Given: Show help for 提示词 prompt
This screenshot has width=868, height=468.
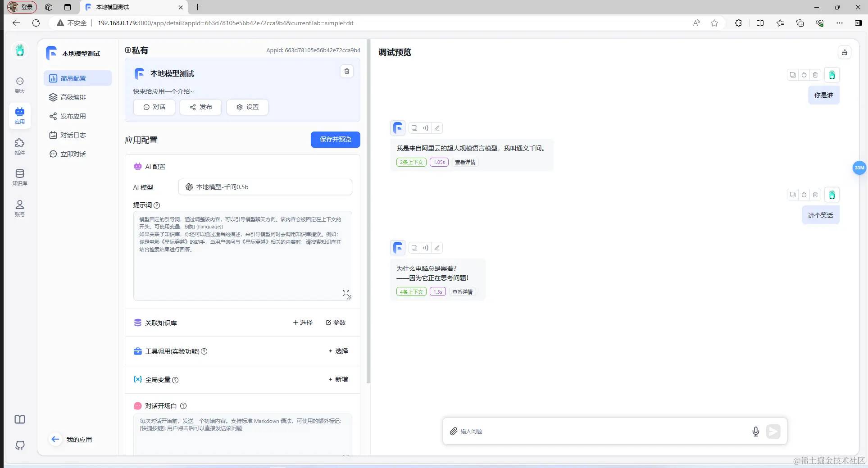Looking at the screenshot, I should click(157, 205).
